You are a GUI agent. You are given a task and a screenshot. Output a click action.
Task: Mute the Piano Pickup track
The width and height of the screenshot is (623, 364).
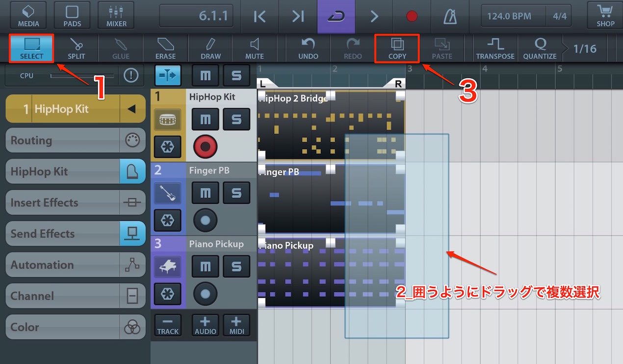(x=205, y=266)
